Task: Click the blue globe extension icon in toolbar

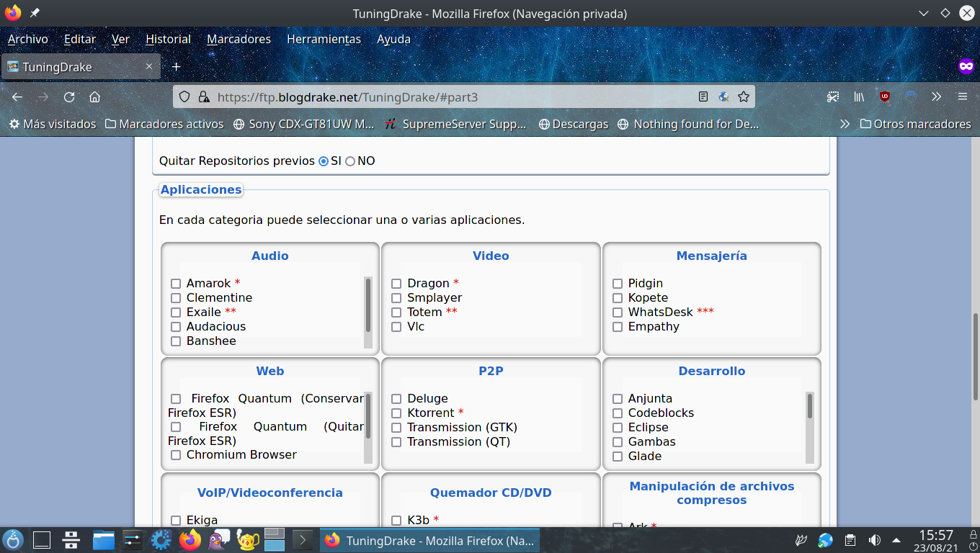Action: coord(911,96)
